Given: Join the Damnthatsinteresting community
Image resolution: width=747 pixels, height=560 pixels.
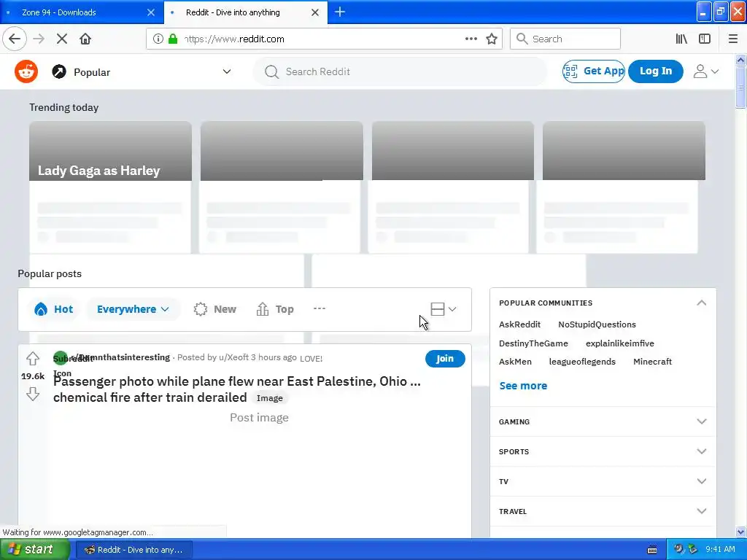Looking at the screenshot, I should pos(445,359).
